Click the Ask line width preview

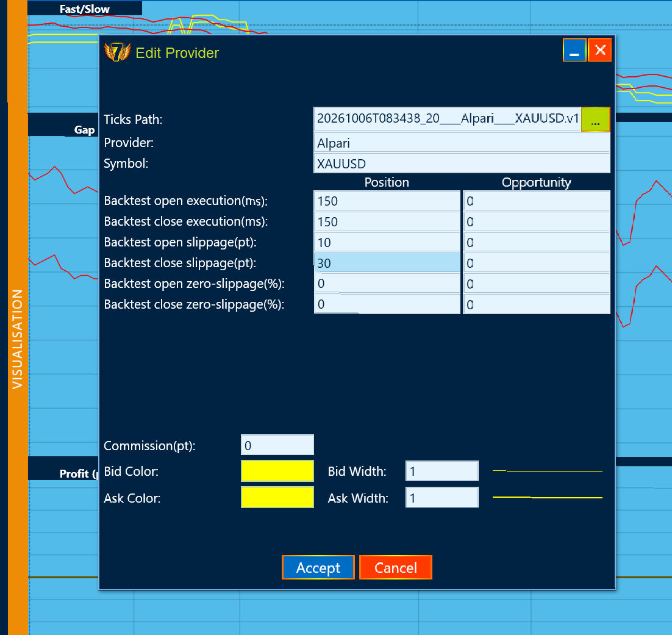[547, 497]
